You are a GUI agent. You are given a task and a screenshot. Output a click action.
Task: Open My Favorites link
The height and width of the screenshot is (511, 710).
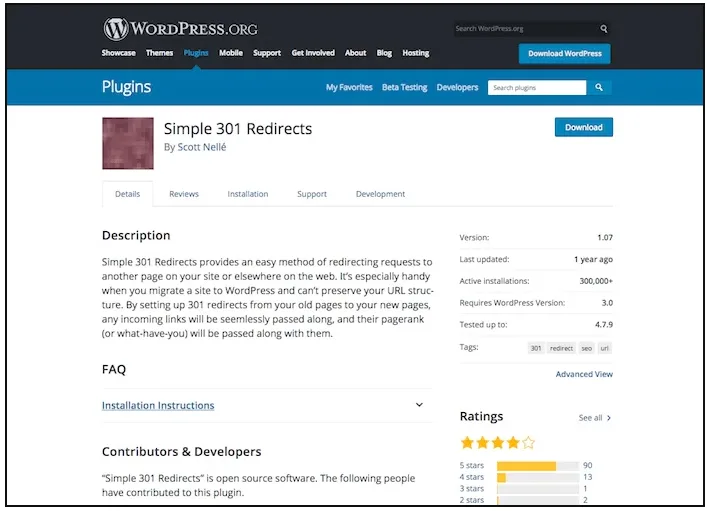(349, 87)
